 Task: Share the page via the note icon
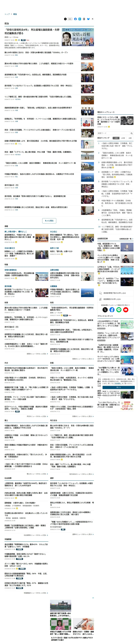[92, 19]
